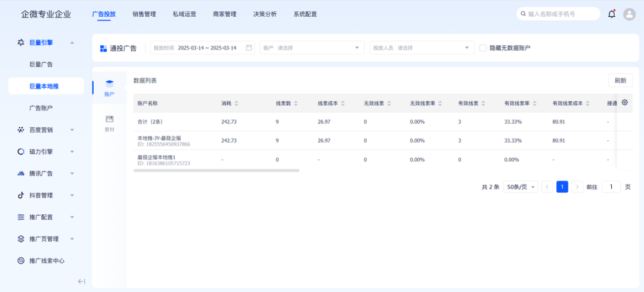This screenshot has width=644, height=292.
Task: Select the 素材 image icon tab
Action: point(109,122)
